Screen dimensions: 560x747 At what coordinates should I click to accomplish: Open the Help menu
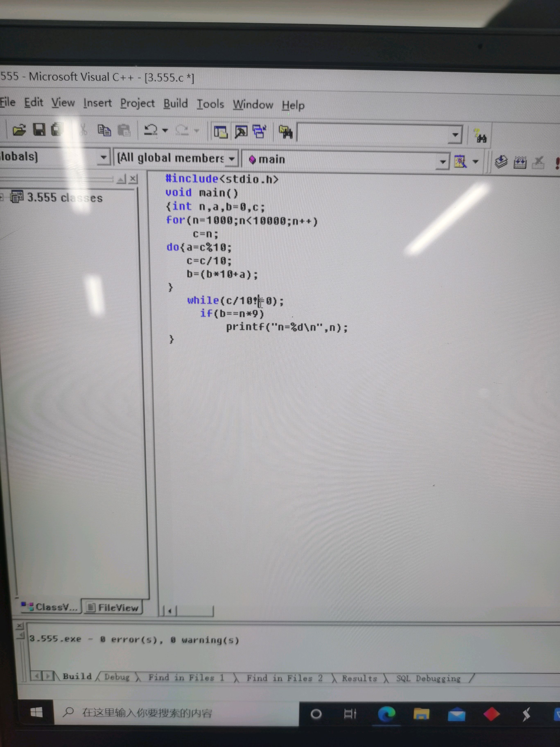tap(293, 106)
